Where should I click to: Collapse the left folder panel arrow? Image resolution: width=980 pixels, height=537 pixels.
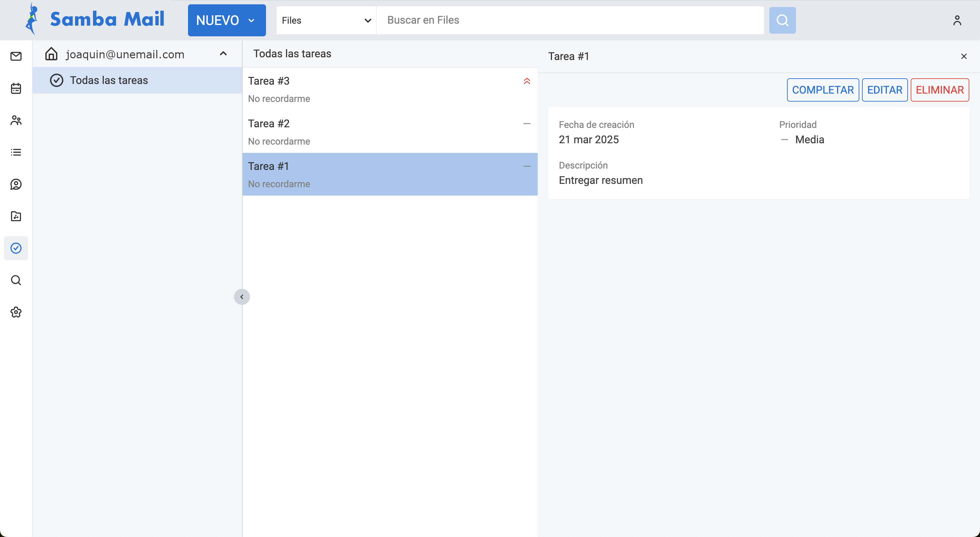pos(242,296)
